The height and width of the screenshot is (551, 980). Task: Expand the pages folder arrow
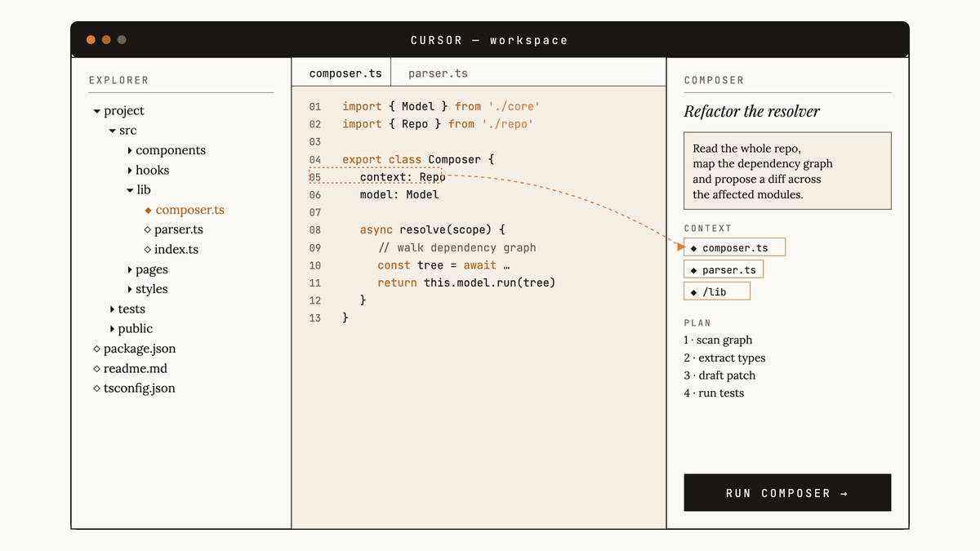(x=130, y=269)
